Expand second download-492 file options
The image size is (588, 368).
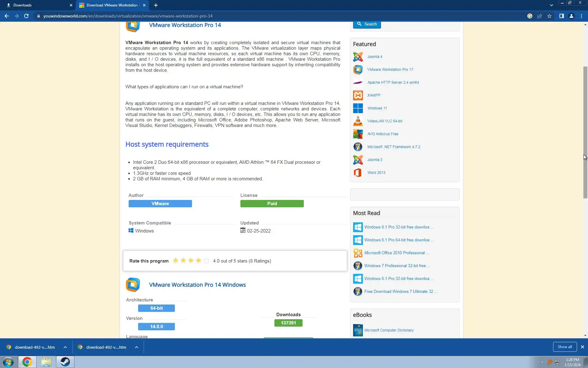137,347
